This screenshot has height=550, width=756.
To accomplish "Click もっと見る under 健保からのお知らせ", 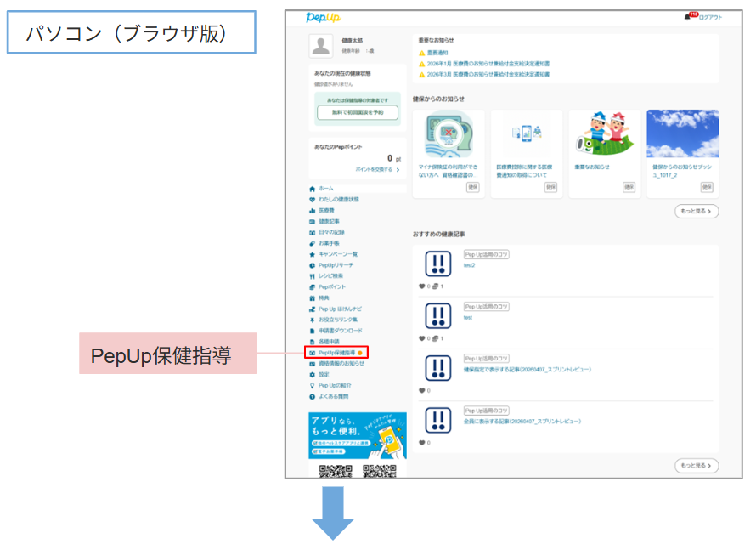I will point(697,212).
